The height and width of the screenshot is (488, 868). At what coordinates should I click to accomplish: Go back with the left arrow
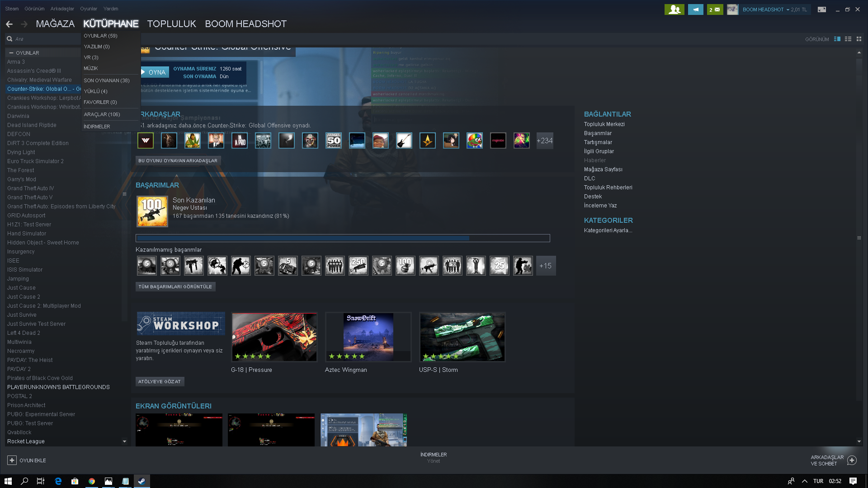[x=9, y=24]
